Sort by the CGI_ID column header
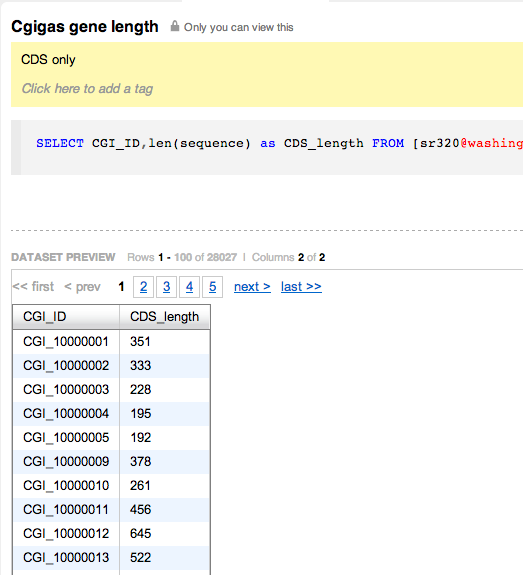This screenshot has height=575, width=523. [66, 317]
